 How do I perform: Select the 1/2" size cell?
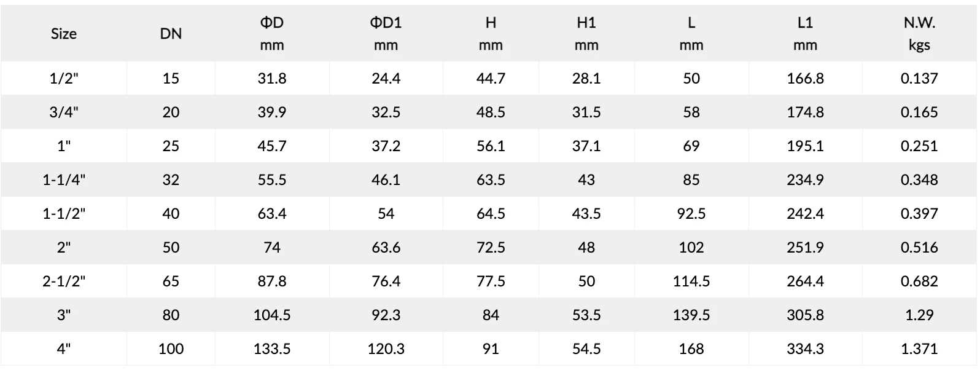coord(64,79)
